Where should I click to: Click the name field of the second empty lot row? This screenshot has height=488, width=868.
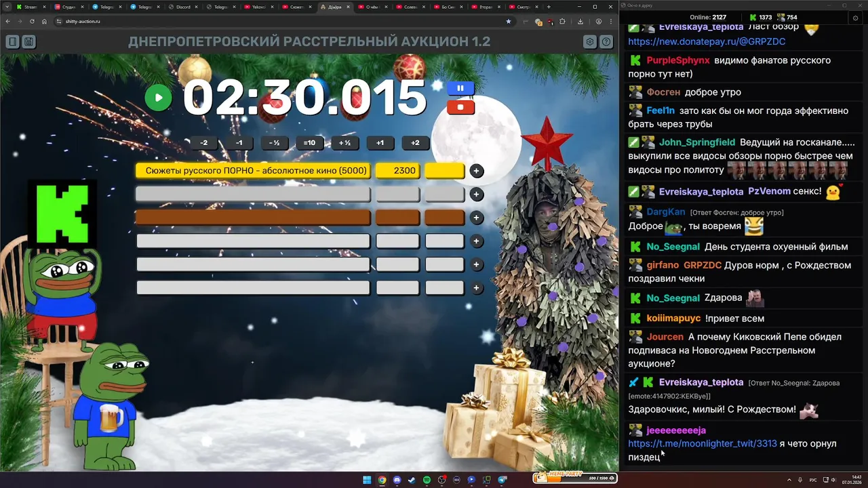tap(253, 195)
